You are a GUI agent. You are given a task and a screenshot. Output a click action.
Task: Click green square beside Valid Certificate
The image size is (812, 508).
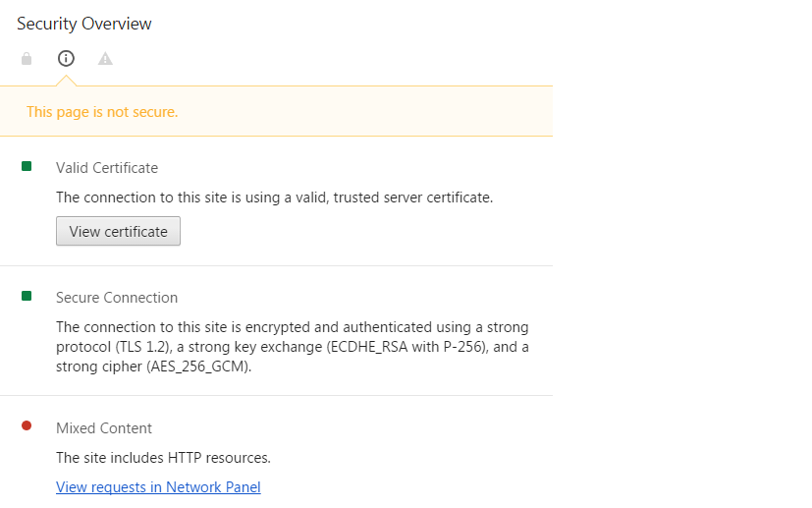(x=27, y=167)
